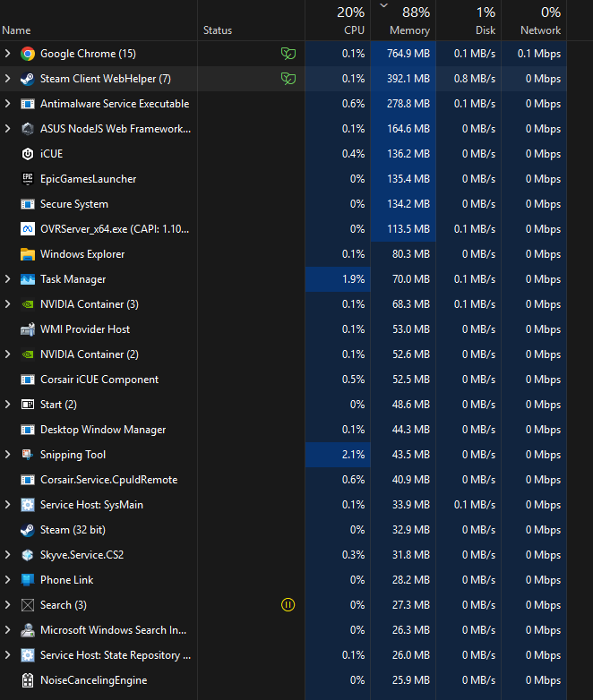Viewport: 593px width, 700px height.
Task: Expand the ASUS NodeJS Web Framework row
Action: tap(7, 129)
